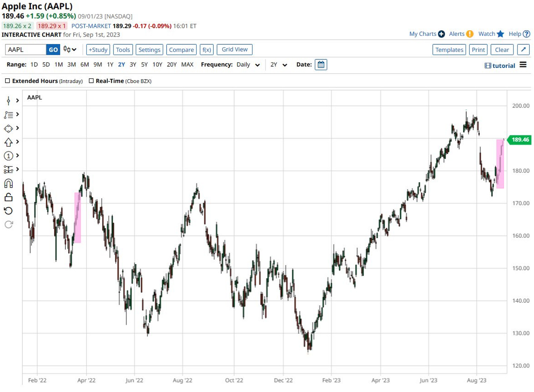Click the Compare button
The height and width of the screenshot is (392, 534).
tap(181, 49)
